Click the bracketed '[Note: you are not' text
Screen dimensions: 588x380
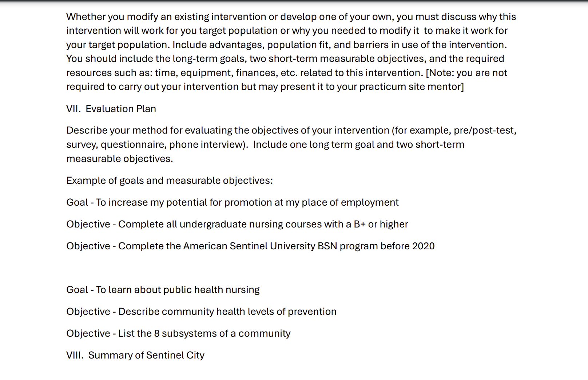[x=466, y=73]
